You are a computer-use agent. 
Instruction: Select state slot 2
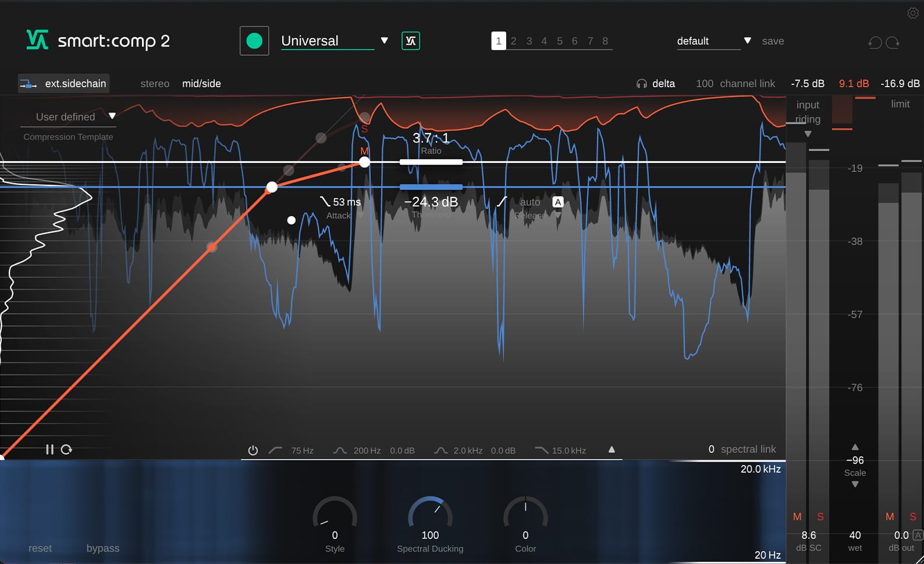(514, 41)
